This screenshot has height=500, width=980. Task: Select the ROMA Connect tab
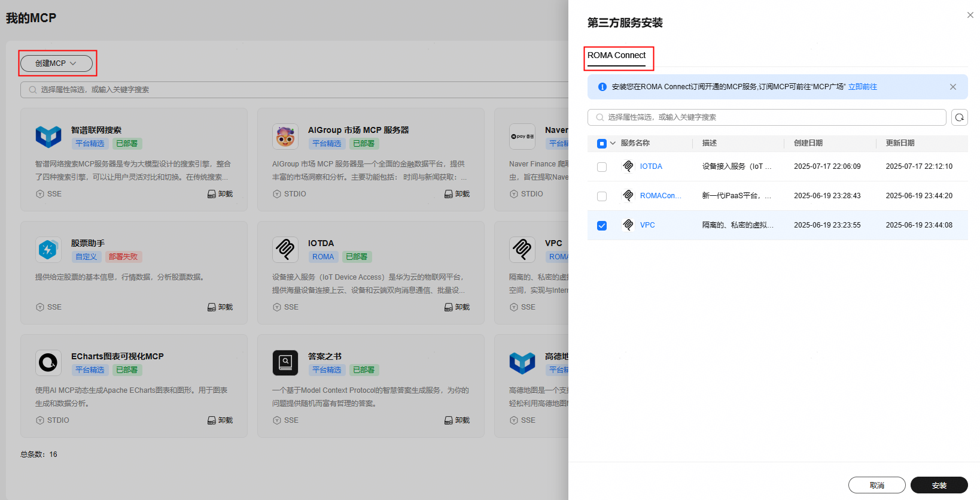point(616,55)
